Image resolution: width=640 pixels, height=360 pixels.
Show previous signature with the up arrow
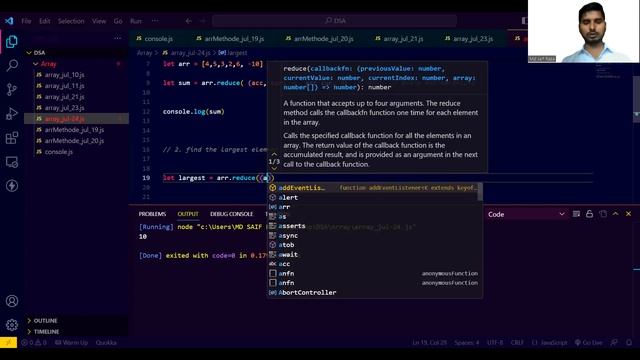[274, 154]
